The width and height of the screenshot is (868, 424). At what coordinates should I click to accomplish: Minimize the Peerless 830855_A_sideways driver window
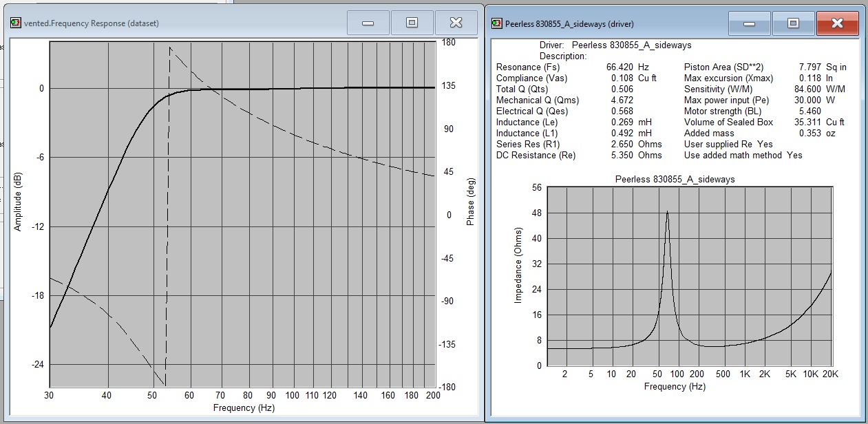[749, 23]
